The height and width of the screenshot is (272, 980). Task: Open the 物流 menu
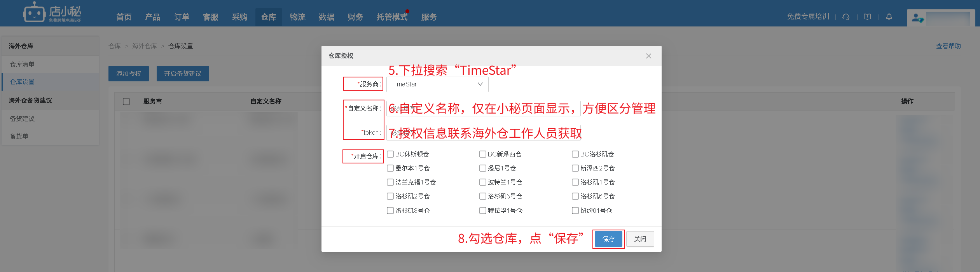pos(298,17)
